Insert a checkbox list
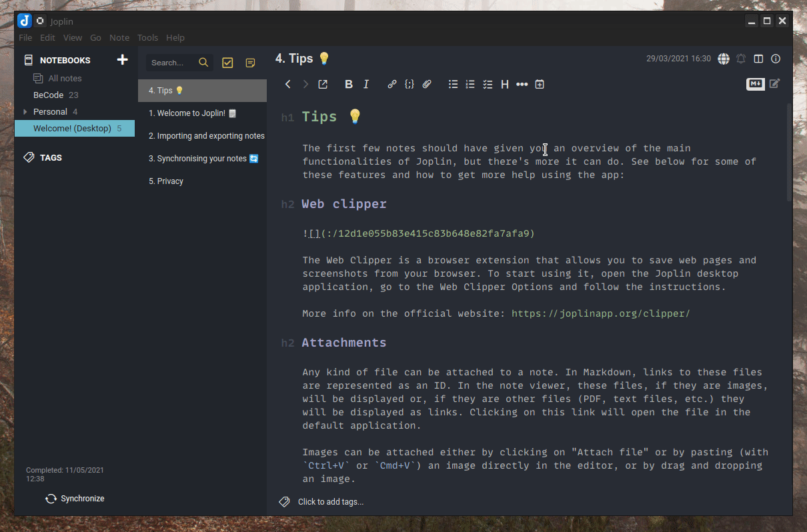807x532 pixels. pos(488,84)
